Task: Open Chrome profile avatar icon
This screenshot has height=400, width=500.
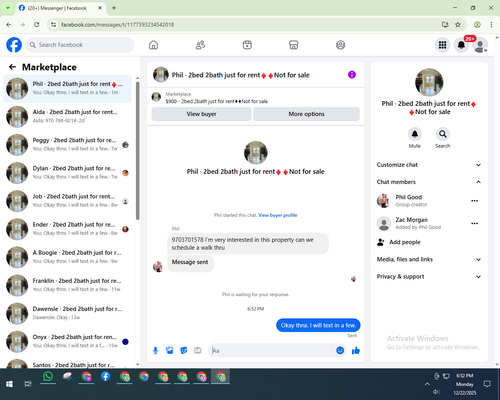Action: pos(477,24)
